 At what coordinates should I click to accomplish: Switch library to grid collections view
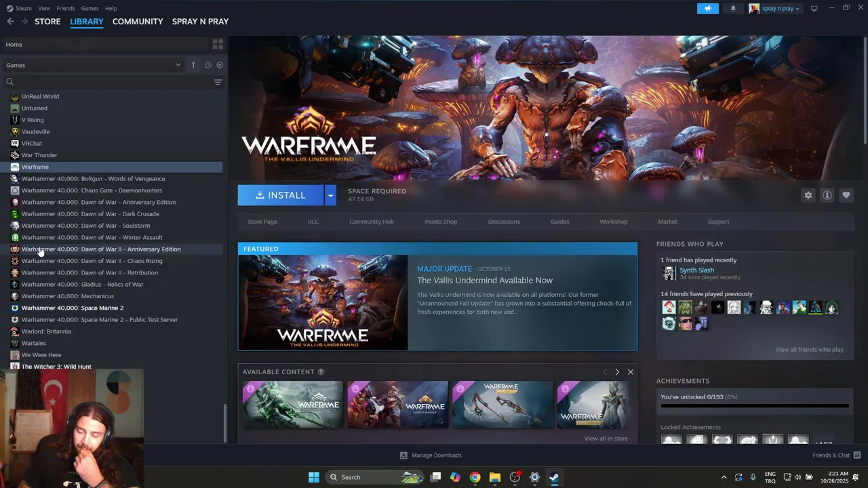coord(218,44)
